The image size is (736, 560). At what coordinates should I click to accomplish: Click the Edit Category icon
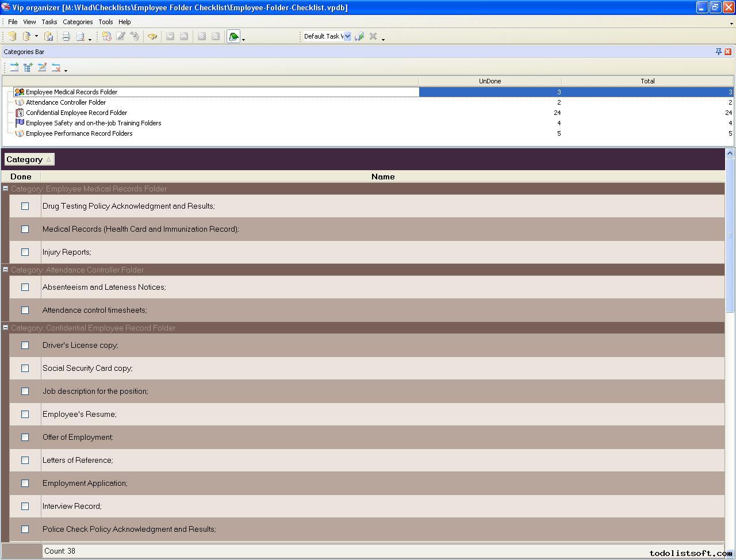(x=42, y=67)
